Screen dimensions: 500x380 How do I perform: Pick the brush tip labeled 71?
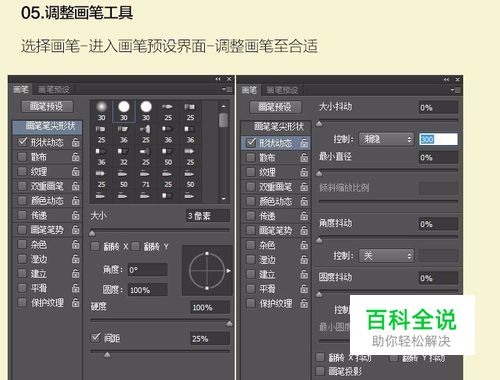pos(146,178)
